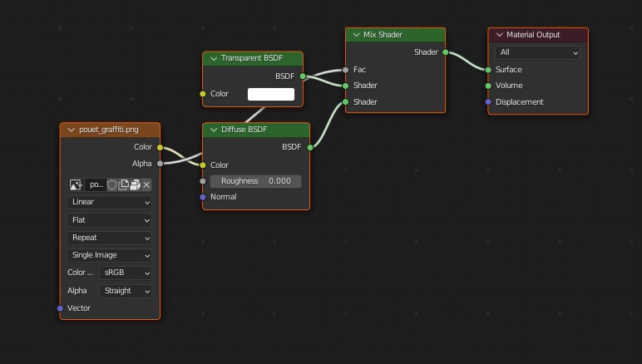Toggle fake user shield icon
Screen dimensions: 642x364
tap(111, 184)
